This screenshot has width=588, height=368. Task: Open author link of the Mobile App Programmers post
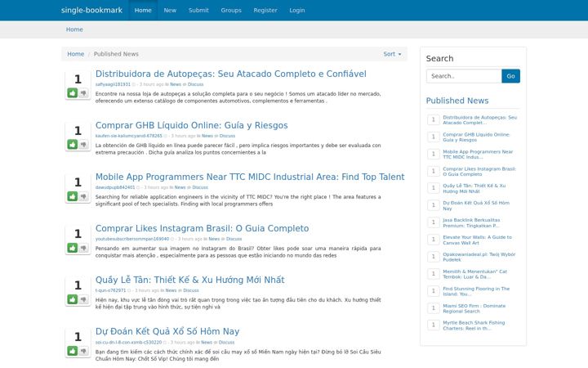[x=115, y=187]
